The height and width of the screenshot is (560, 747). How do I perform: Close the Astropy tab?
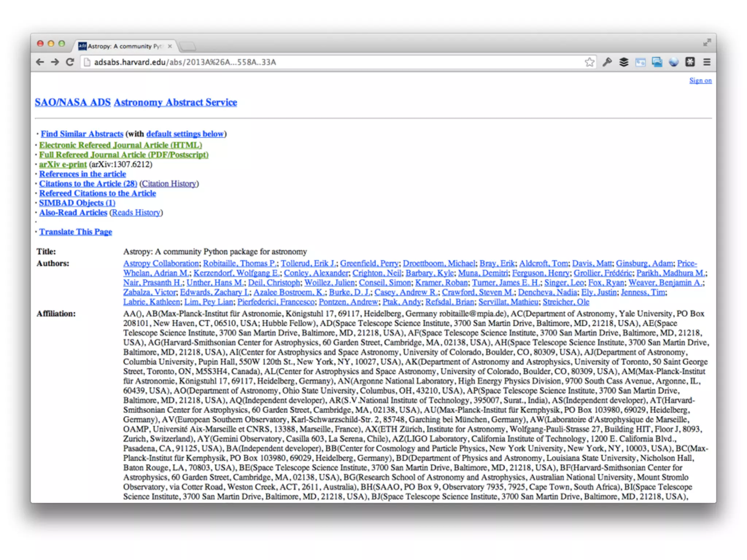click(170, 46)
